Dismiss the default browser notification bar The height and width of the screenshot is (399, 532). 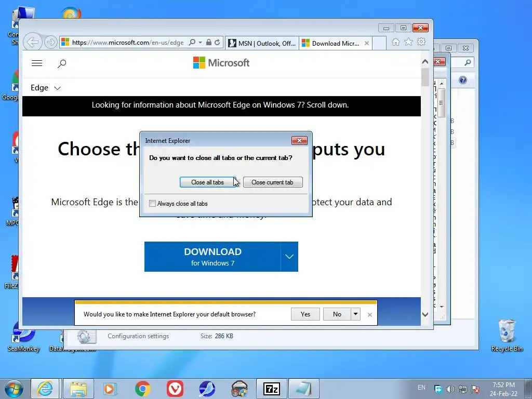tap(370, 315)
